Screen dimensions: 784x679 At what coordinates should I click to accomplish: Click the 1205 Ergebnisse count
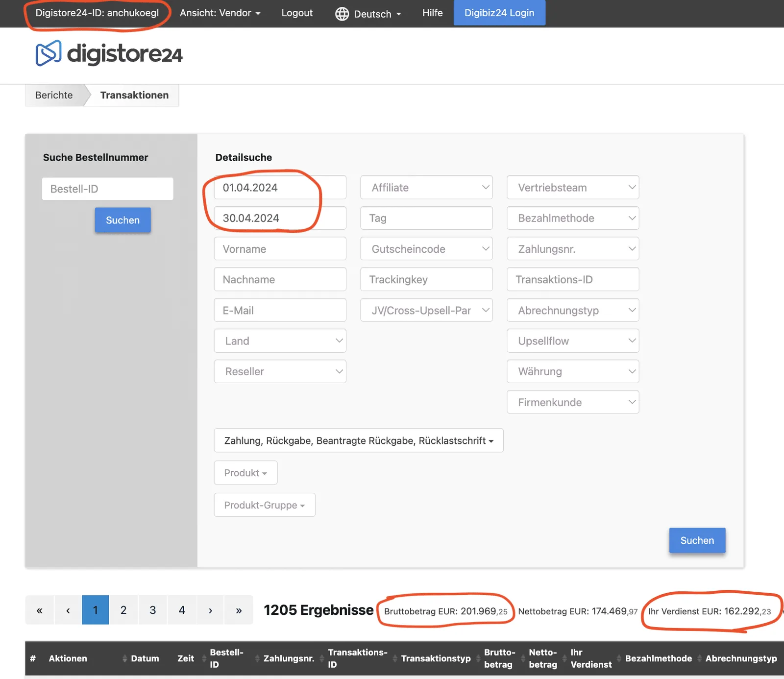(318, 610)
